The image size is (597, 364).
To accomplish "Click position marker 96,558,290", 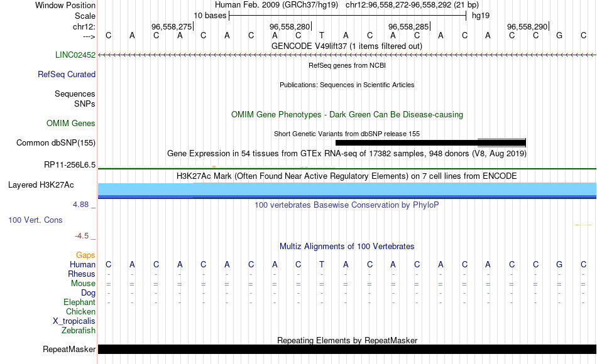I will coord(528,26).
